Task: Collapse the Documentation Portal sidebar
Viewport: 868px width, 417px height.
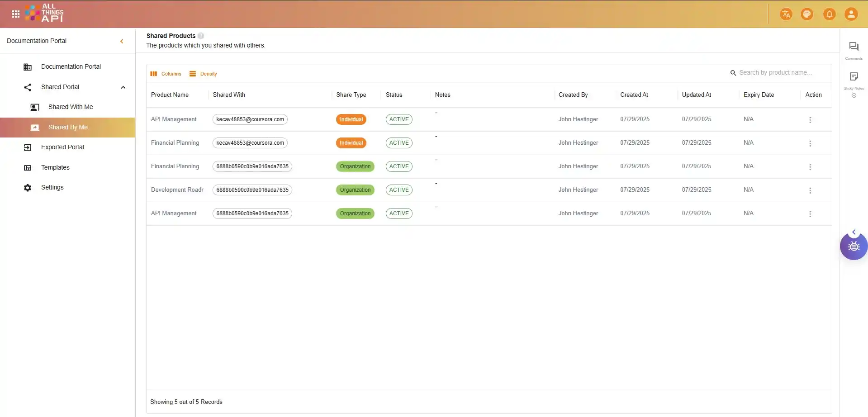Action: (122, 41)
